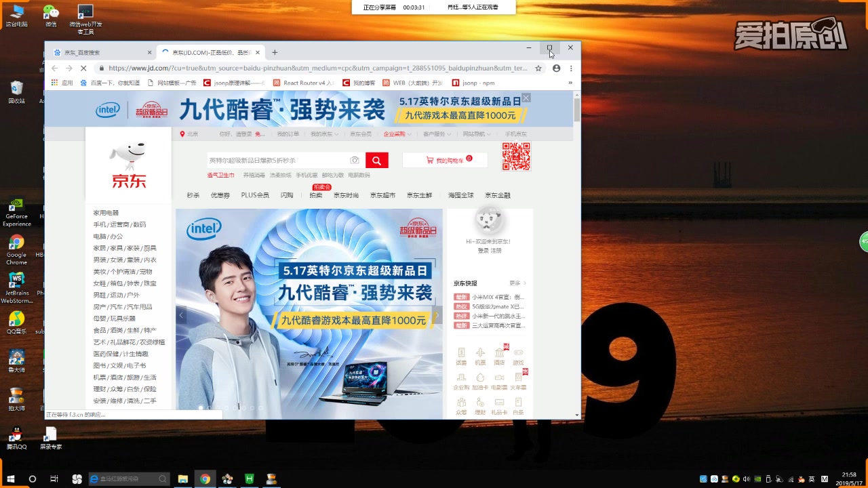Stop loading the page in Chrome
Screen dimensions: 868x488
tap(83, 68)
